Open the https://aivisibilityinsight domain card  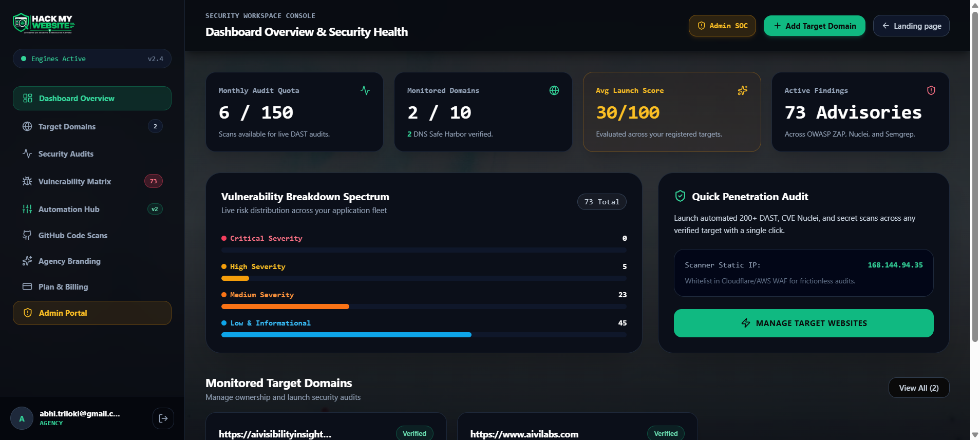pyautogui.click(x=326, y=427)
